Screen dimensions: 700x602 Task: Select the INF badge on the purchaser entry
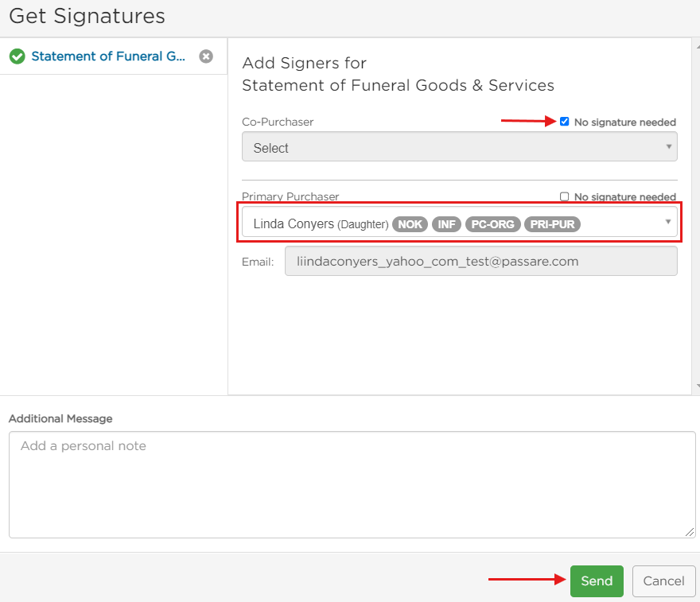[x=446, y=224]
